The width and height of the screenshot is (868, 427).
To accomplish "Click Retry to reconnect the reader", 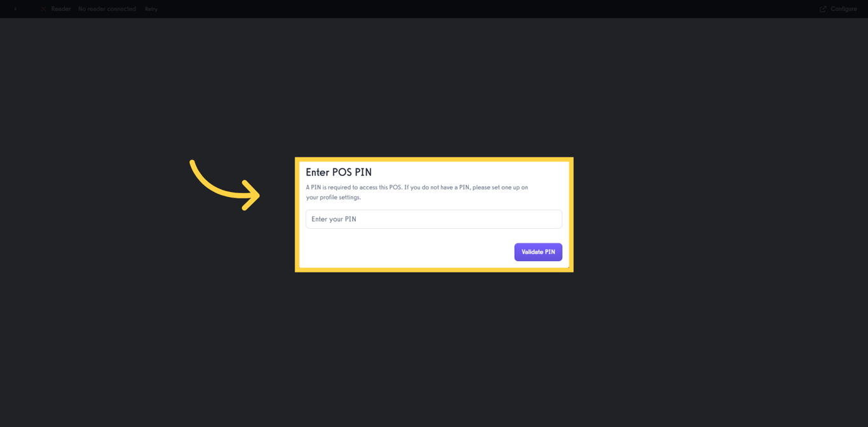I will pyautogui.click(x=151, y=9).
